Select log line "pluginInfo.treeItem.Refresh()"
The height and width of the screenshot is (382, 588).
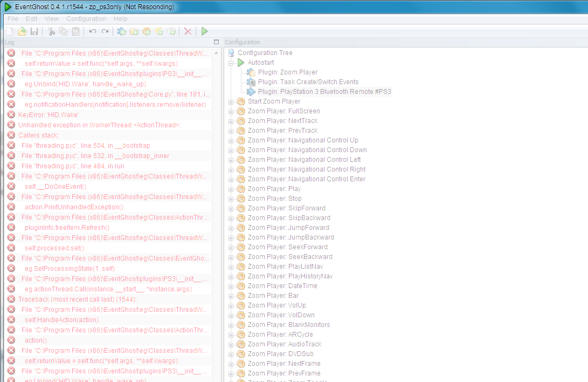click(x=67, y=228)
